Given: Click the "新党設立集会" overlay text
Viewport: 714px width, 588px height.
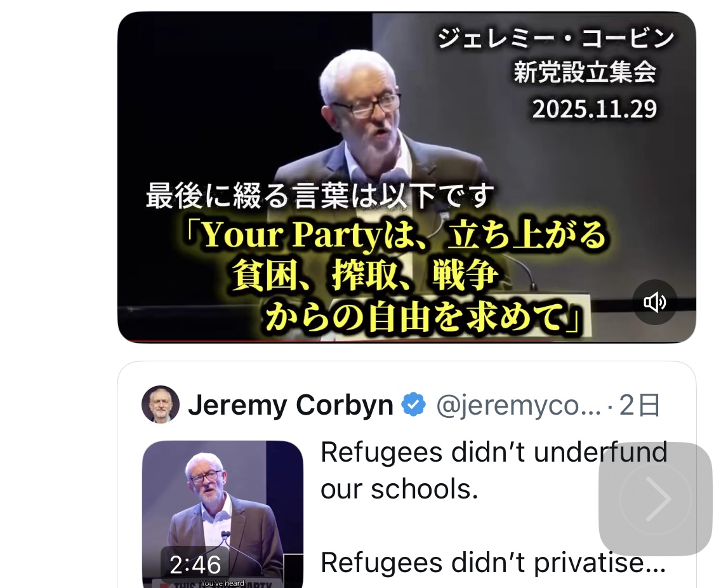Looking at the screenshot, I should tap(584, 73).
